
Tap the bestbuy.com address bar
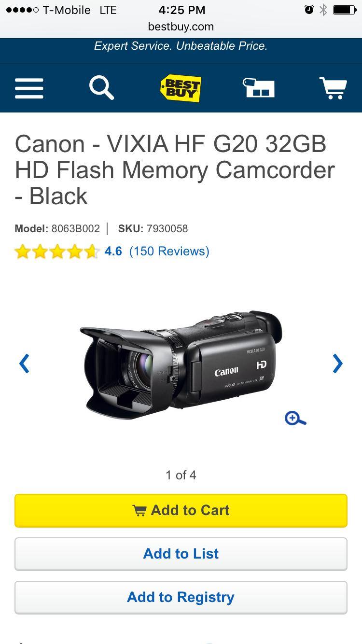181,27
